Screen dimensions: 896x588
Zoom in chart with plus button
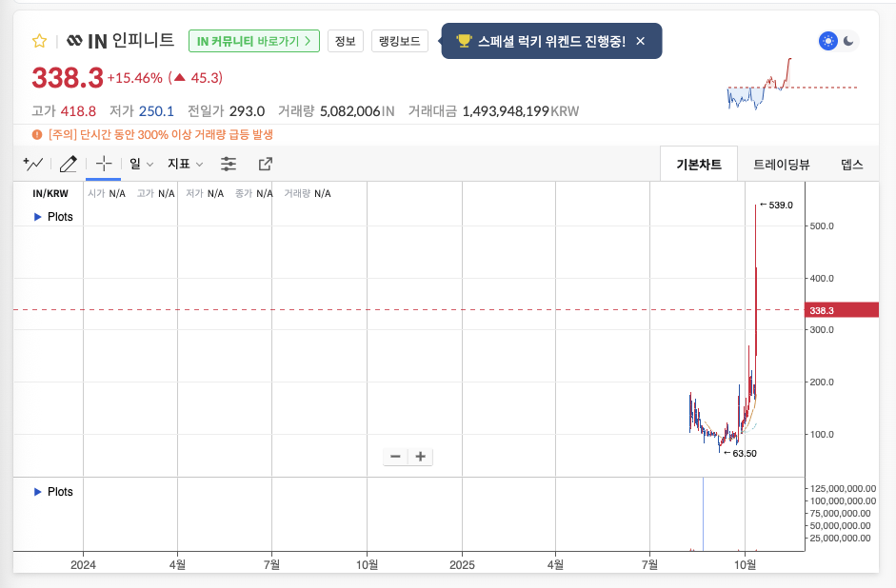(x=419, y=457)
